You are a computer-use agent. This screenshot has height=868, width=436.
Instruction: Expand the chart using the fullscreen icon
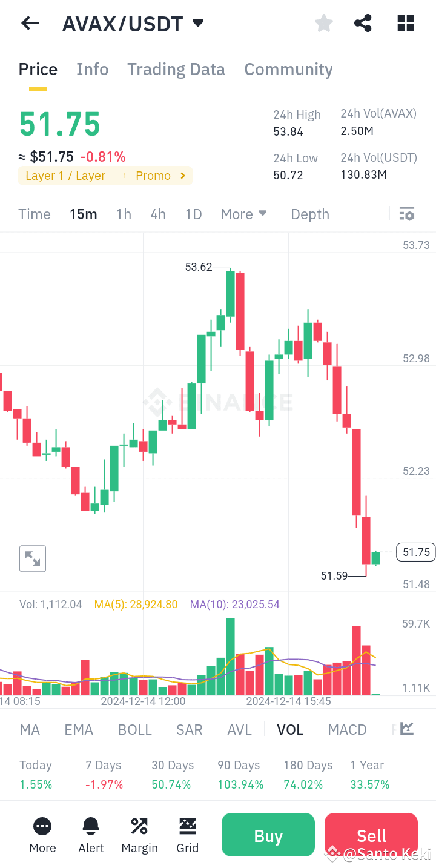32,558
